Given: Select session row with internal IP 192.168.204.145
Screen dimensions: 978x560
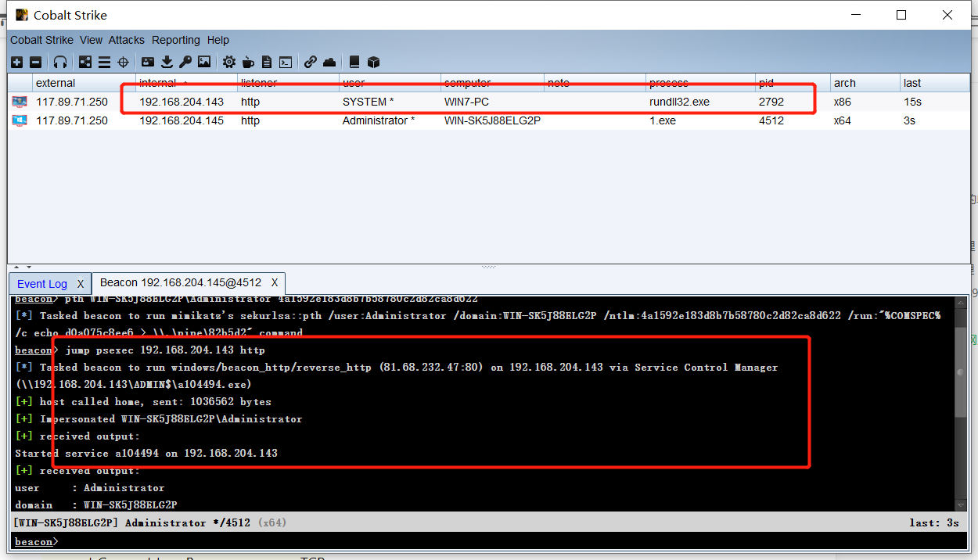Looking at the screenshot, I should (x=489, y=120).
